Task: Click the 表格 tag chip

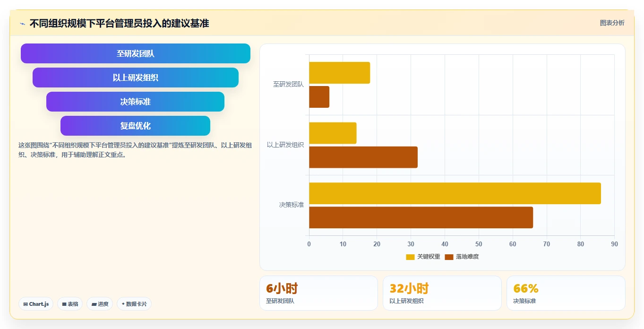Action: pyautogui.click(x=70, y=304)
